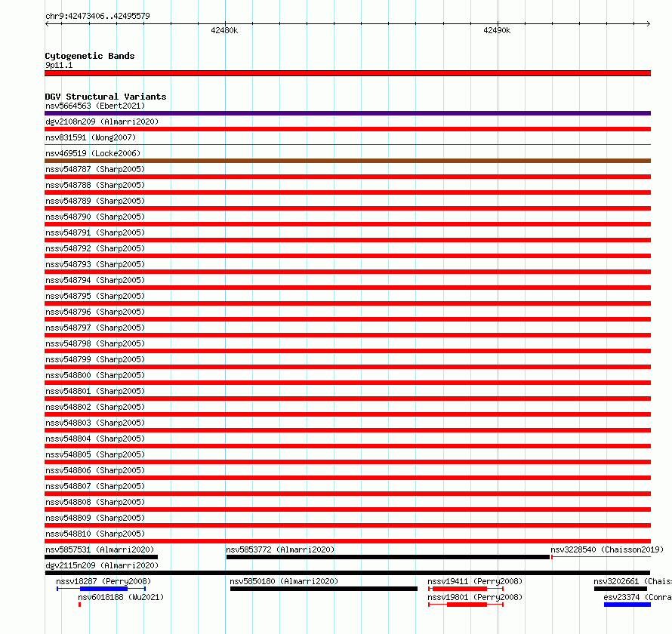Select the purple nsv5664563 variant bar
Viewport: 672px width, 634px height.
click(347, 113)
